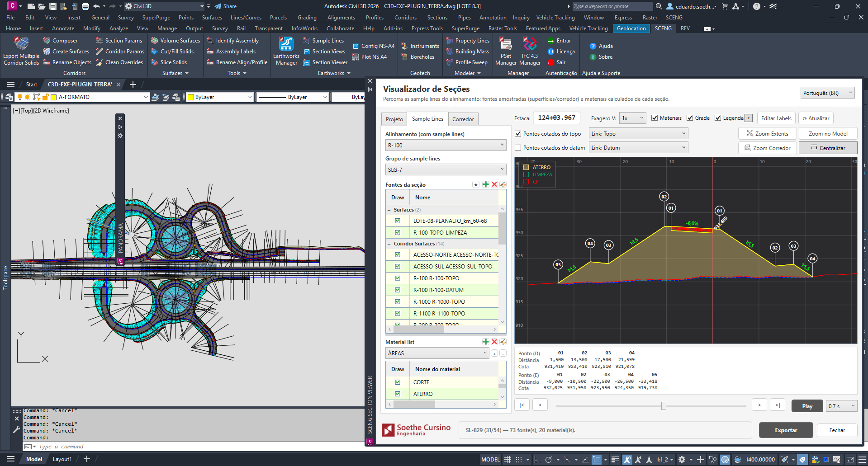
Task: Open the Corridors menu
Action: pyautogui.click(x=405, y=18)
